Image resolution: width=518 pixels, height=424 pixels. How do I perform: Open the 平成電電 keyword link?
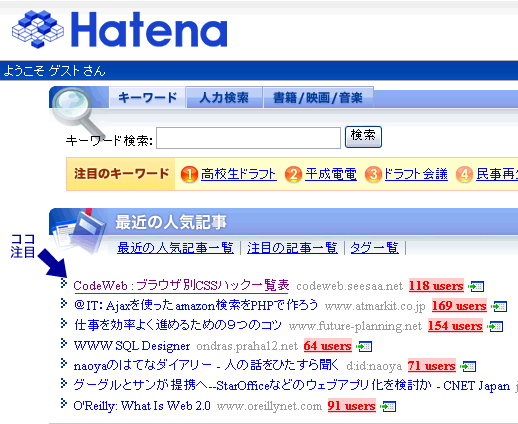[331, 174]
